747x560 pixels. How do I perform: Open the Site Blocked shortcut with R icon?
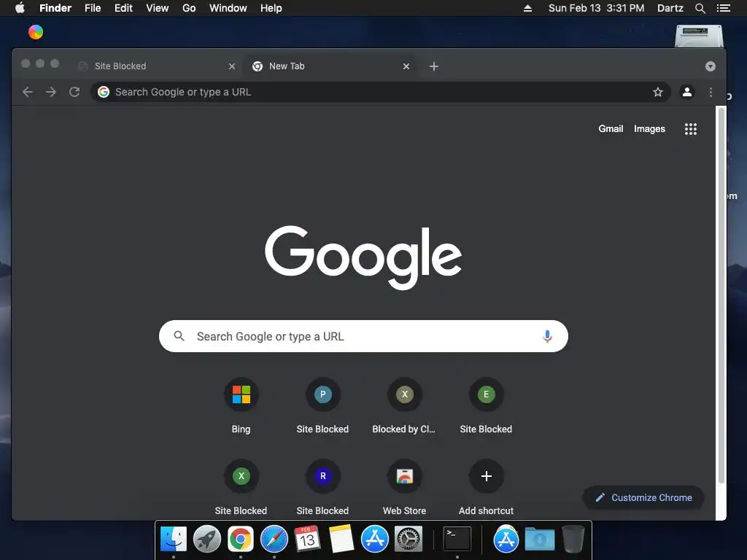322,488
